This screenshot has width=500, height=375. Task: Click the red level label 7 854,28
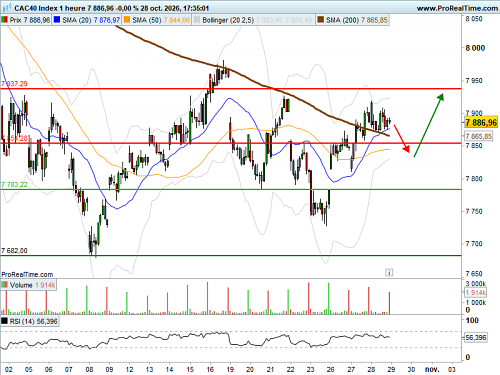pos(15,138)
